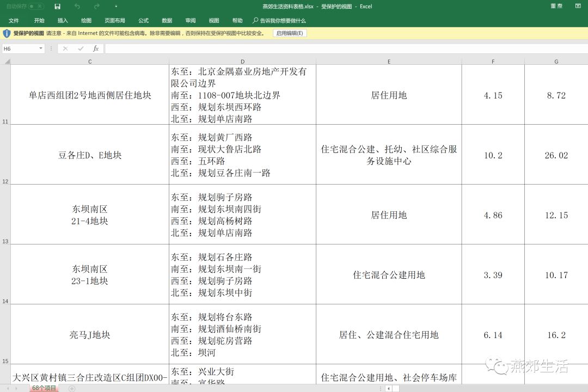Click the Save icon in quick access toolbar
This screenshot has height=392, width=588.
pyautogui.click(x=58, y=7)
